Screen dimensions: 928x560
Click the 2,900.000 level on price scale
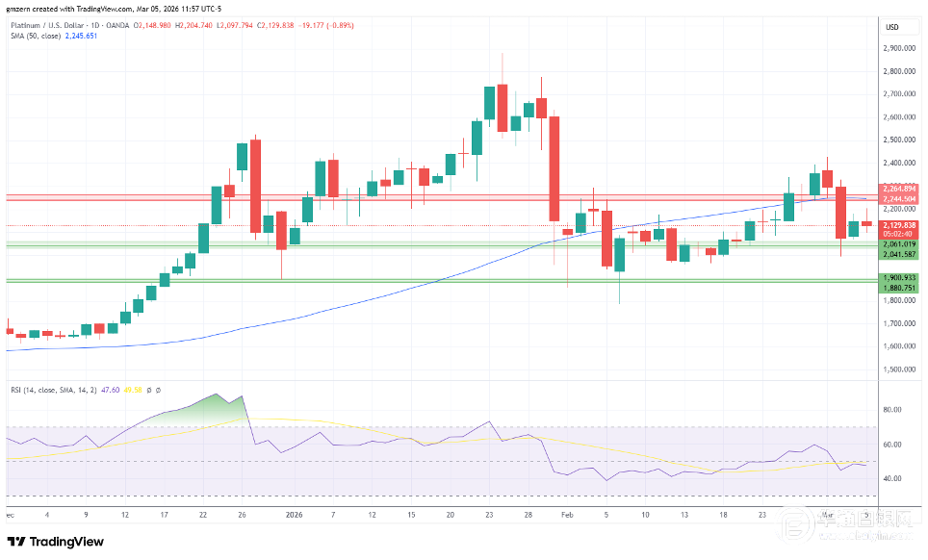pos(897,48)
